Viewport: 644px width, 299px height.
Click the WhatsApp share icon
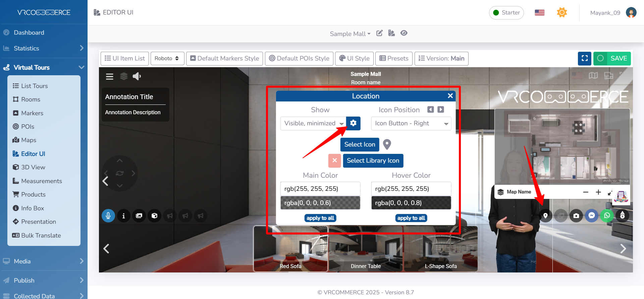pos(607,216)
